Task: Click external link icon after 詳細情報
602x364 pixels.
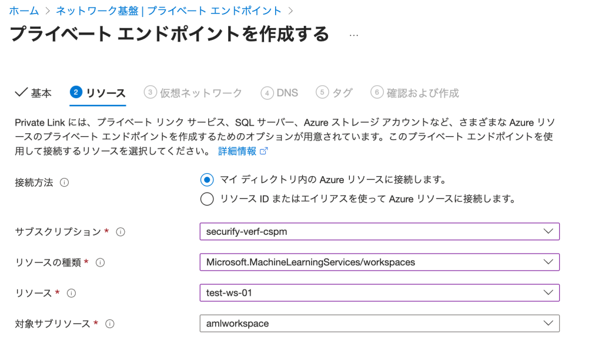Action: (264, 151)
